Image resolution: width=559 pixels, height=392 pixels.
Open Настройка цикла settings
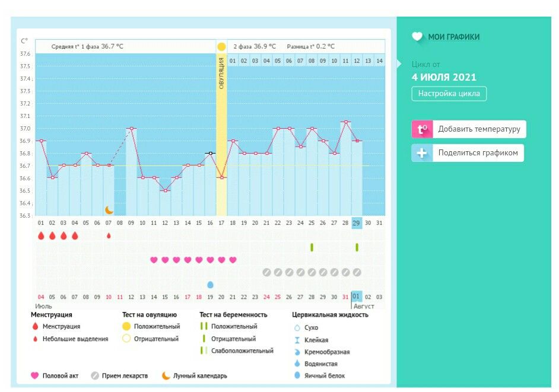click(x=449, y=94)
